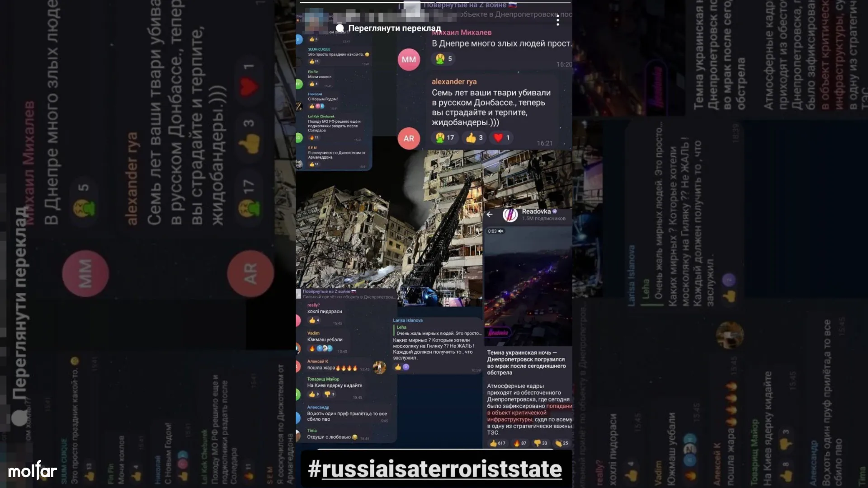Toggle the thumbs-up reaction with 617 on Readovka post

(x=498, y=443)
